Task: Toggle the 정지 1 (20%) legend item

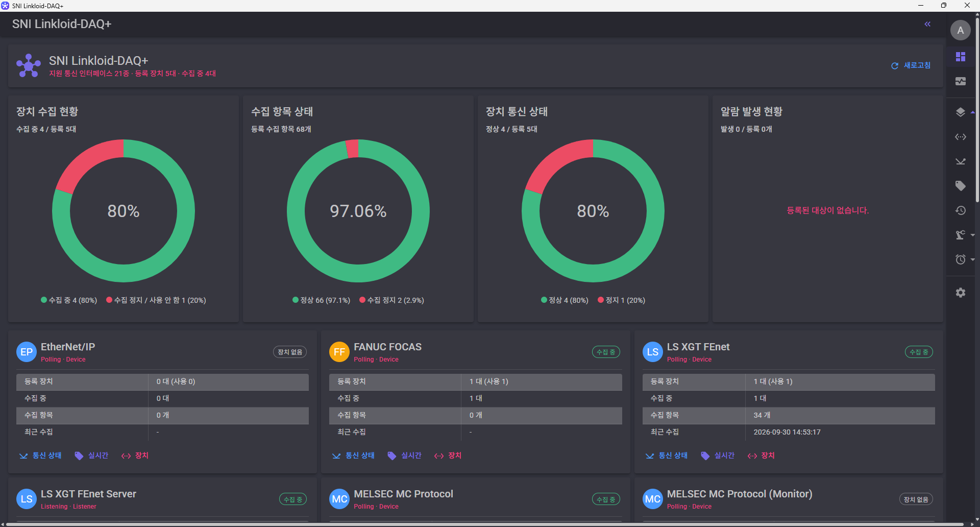Action: pos(622,300)
